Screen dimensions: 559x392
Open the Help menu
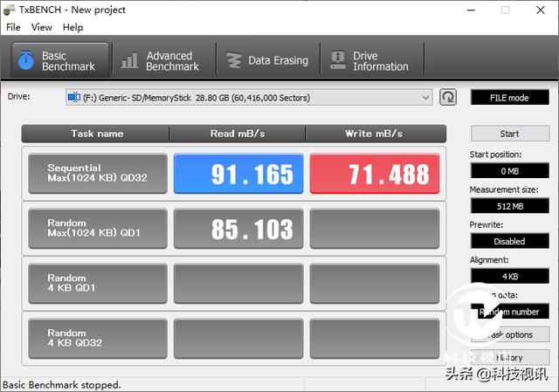pos(72,27)
